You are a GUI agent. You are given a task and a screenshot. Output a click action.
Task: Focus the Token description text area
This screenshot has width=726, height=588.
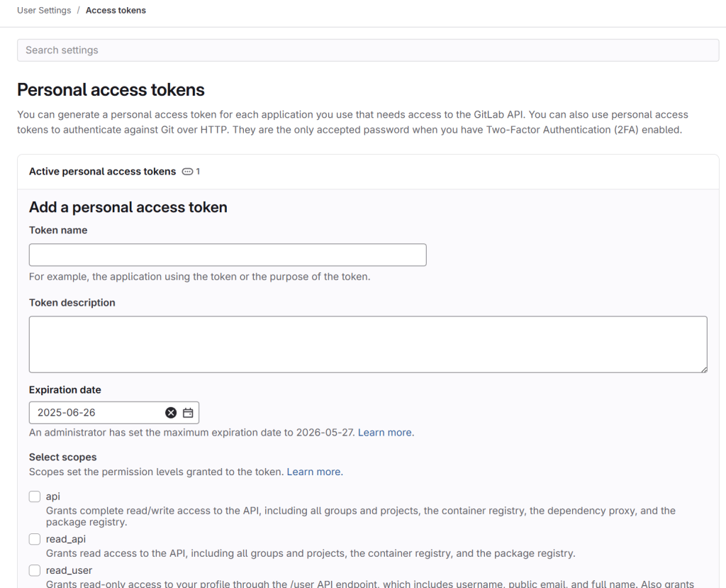pos(368,344)
